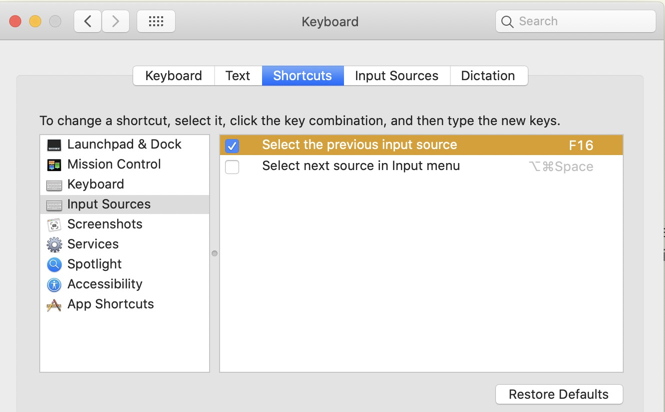Enable Select next source in Input menu

(232, 167)
